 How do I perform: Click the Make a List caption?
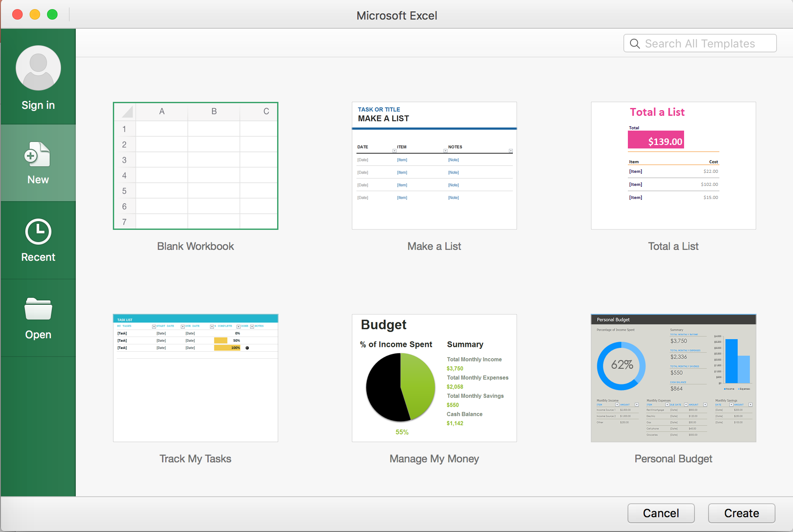434,246
